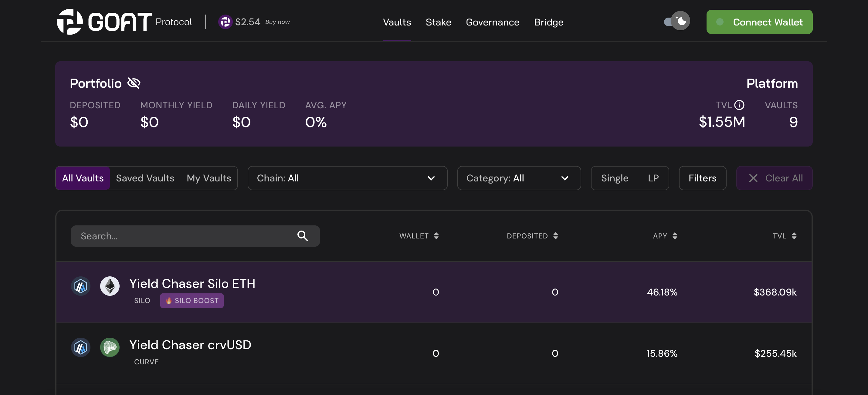This screenshot has width=868, height=395.
Task: Click the Arbitrum chain icon on Silo ETH row
Action: [x=81, y=286]
